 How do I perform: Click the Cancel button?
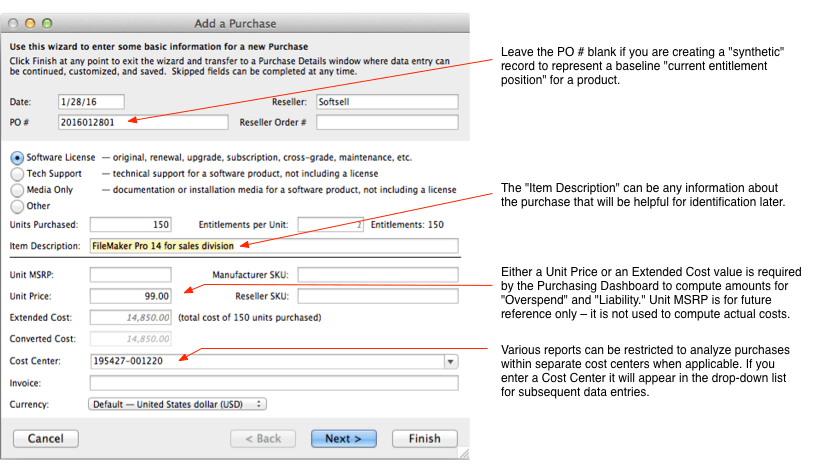pos(46,438)
